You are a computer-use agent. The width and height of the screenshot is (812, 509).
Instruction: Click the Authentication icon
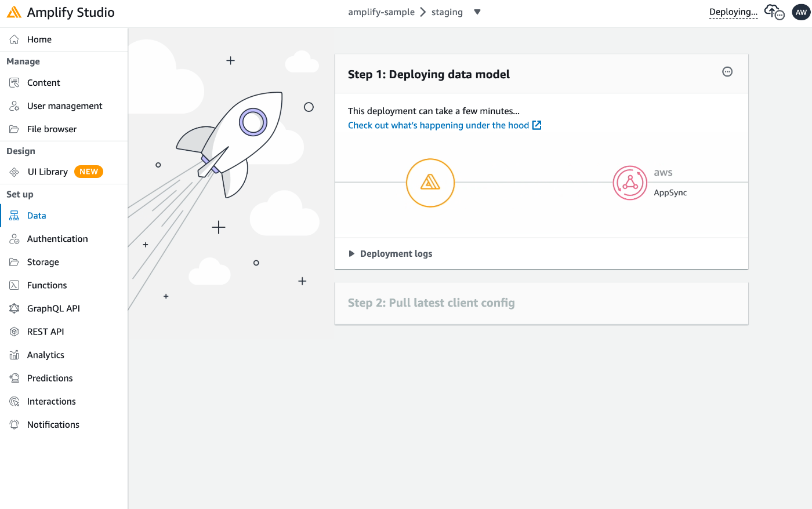(x=14, y=239)
